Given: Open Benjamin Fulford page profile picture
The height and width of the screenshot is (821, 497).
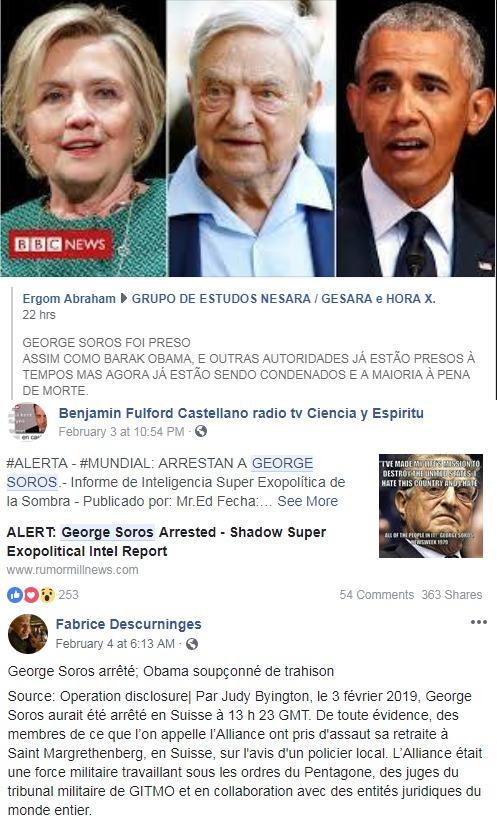Looking at the screenshot, I should pos(27,422).
